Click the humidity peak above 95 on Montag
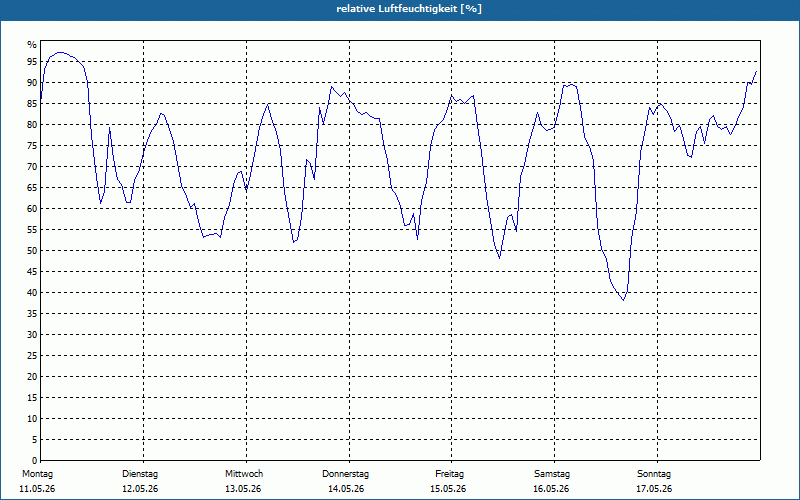Viewport: 800px width, 500px height. pyautogui.click(x=61, y=52)
